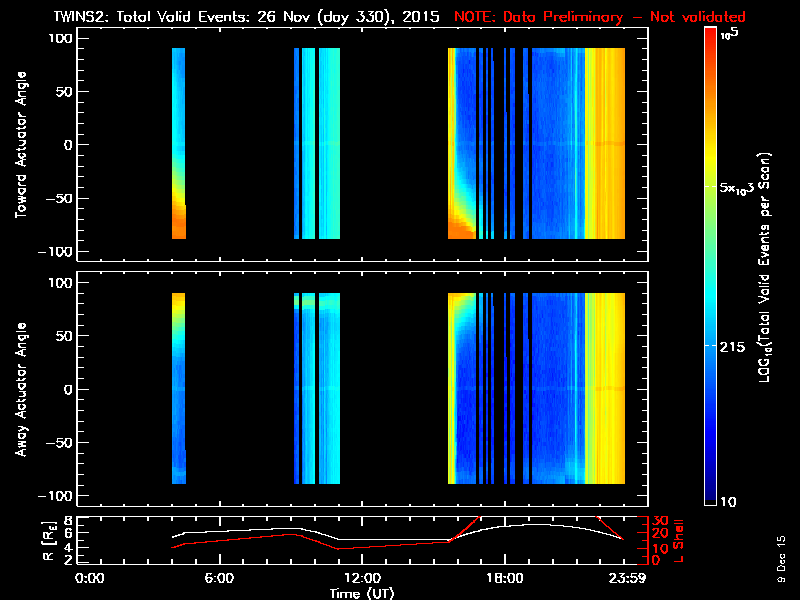The image size is (800, 600).
Task: Click the red top of the color bar
Action: click(x=710, y=34)
